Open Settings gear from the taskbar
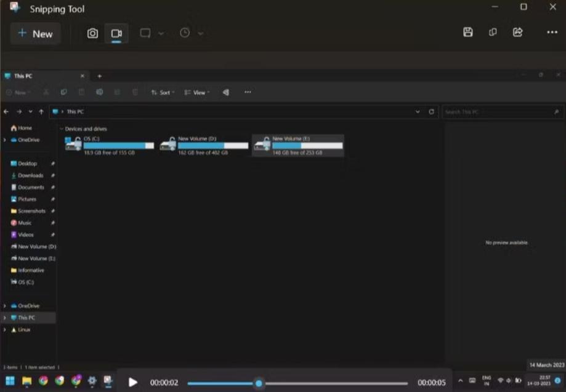The image size is (566, 392). tap(92, 381)
